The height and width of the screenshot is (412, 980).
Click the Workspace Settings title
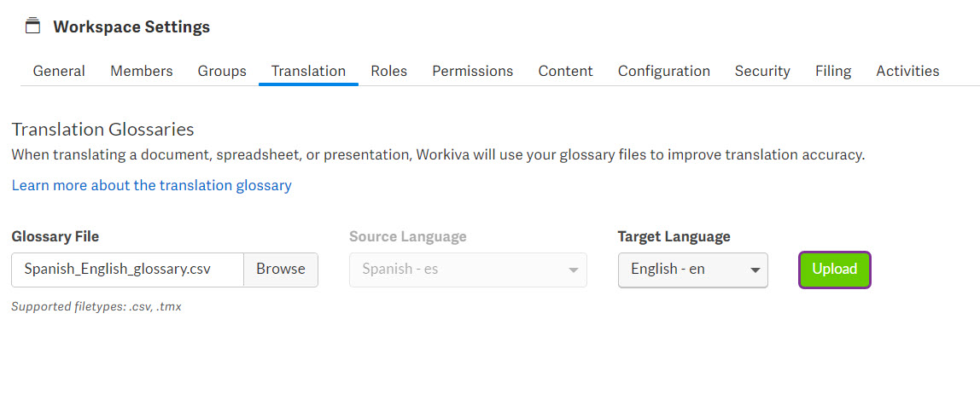[131, 26]
